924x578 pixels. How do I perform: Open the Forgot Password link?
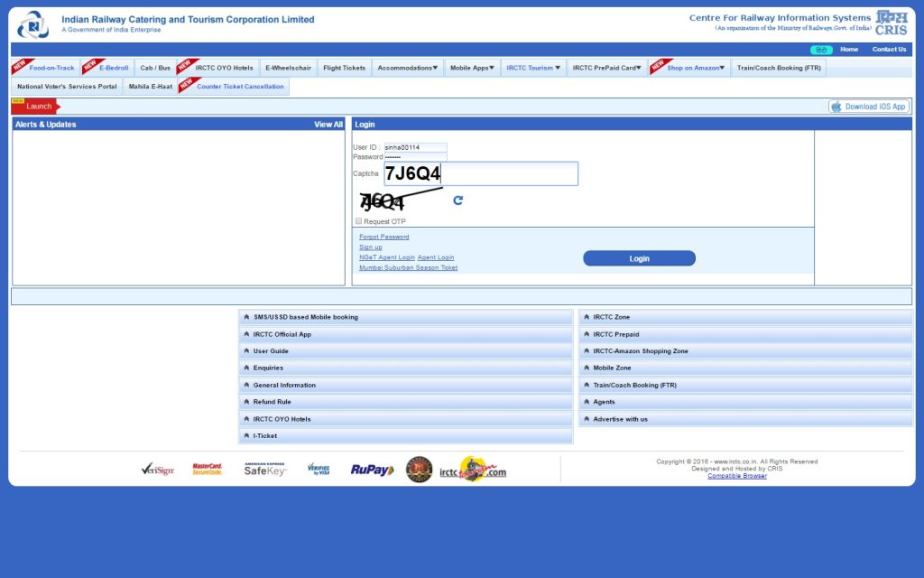point(383,237)
